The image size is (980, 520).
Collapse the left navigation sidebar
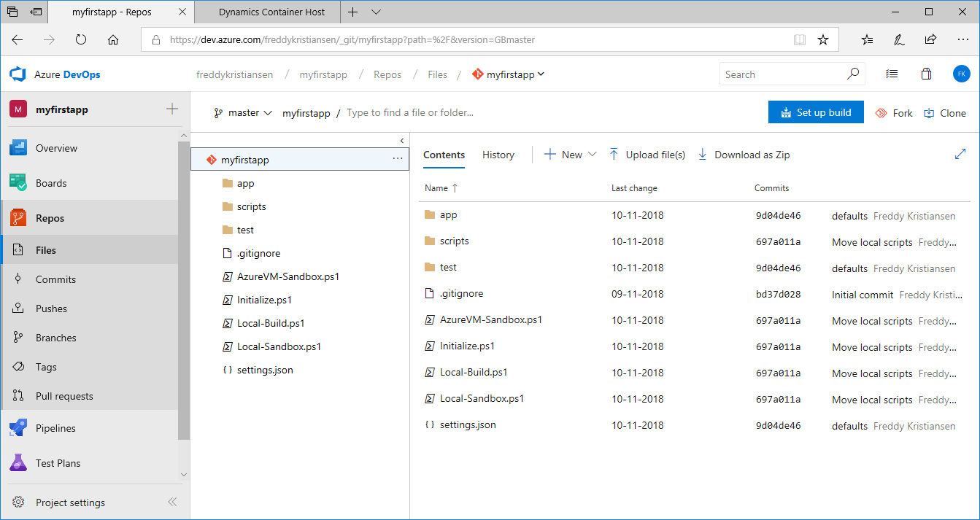coord(172,502)
